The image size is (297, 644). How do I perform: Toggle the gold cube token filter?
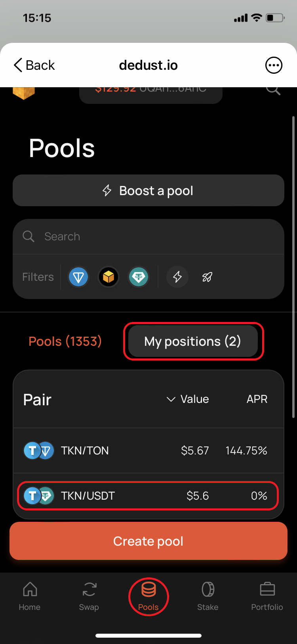[x=109, y=277]
